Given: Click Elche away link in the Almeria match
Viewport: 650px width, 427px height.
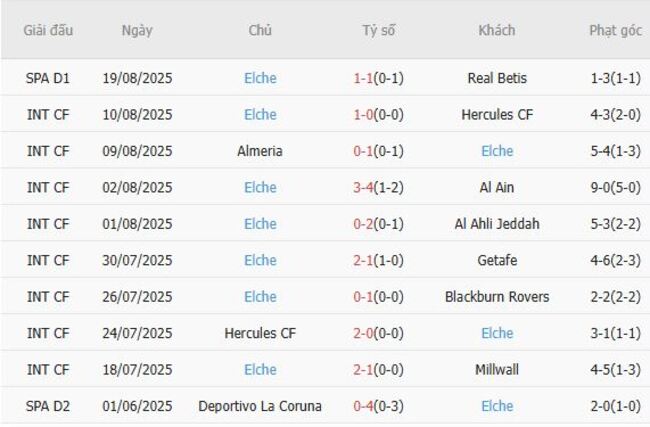Looking at the screenshot, I should click(x=497, y=151).
